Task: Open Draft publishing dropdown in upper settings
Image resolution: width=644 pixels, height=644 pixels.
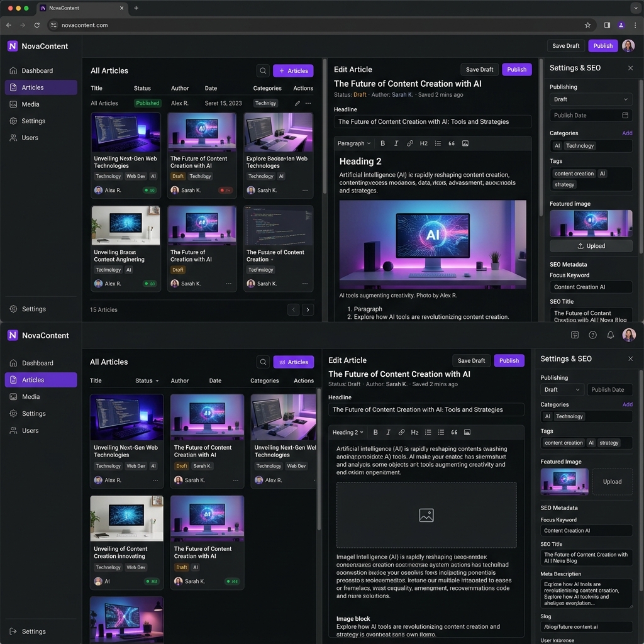Action: pos(591,99)
